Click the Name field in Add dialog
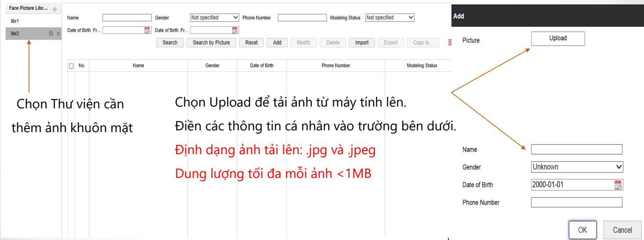644x240 pixels. click(576, 150)
